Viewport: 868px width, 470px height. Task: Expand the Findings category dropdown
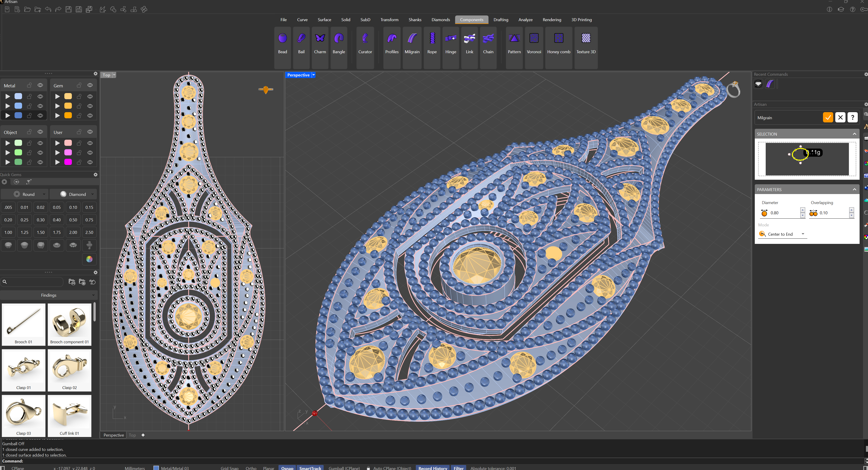pos(49,295)
